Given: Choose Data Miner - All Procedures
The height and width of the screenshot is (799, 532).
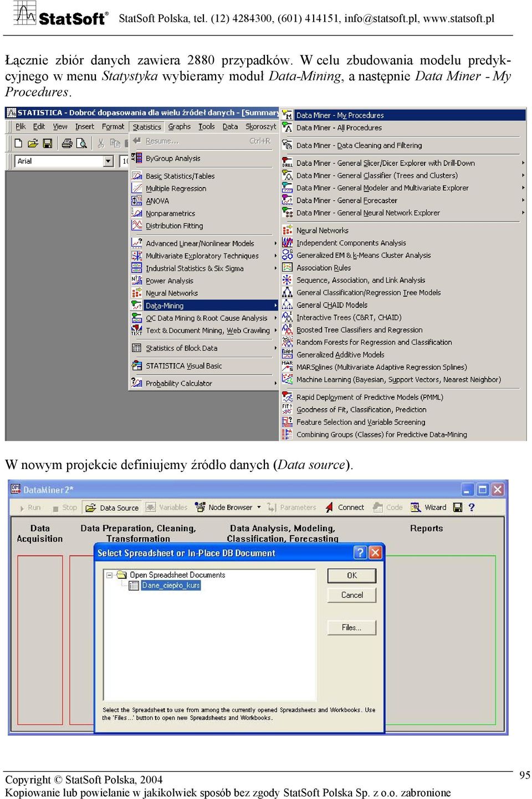Looking at the screenshot, I should click(403, 127).
